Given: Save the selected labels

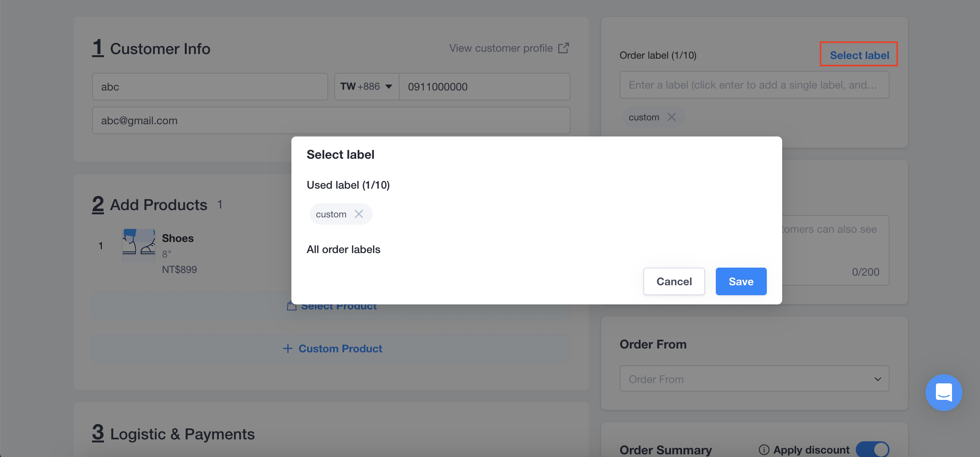Looking at the screenshot, I should [x=741, y=281].
